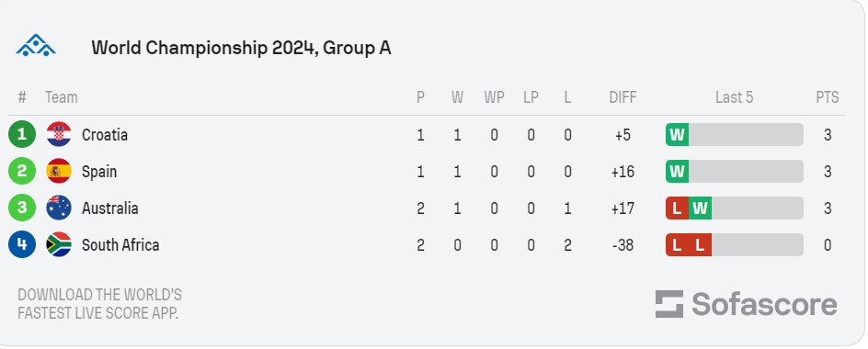
Task: Click the DIFF column header
Action: [x=622, y=97]
